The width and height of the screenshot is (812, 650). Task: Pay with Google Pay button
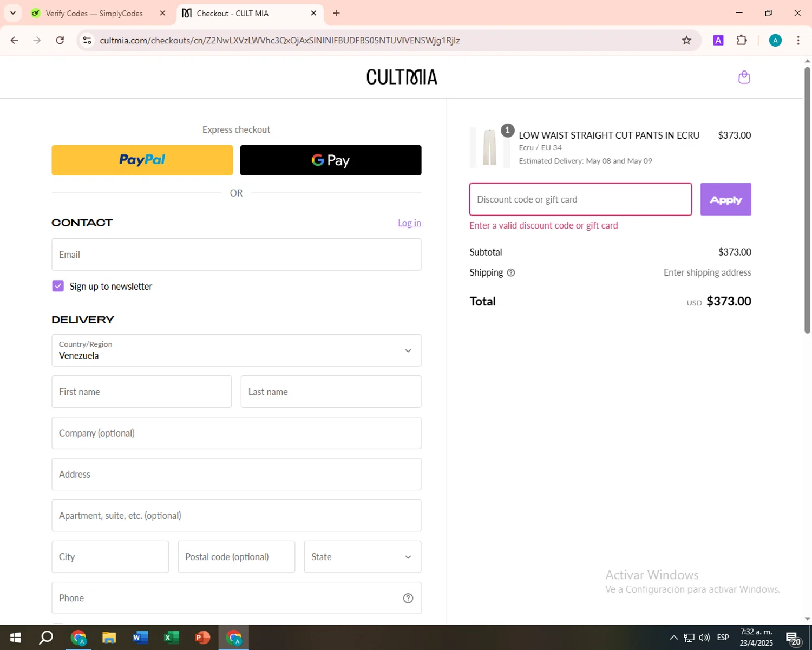(331, 160)
